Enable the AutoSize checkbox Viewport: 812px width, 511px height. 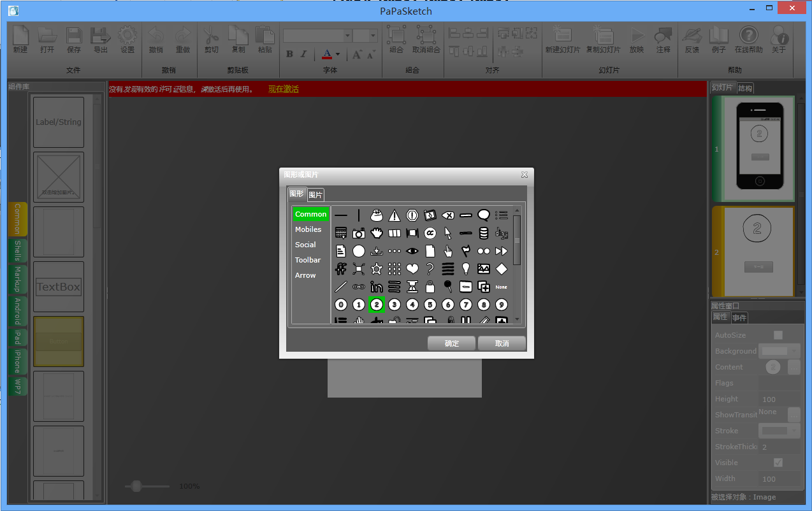(778, 335)
